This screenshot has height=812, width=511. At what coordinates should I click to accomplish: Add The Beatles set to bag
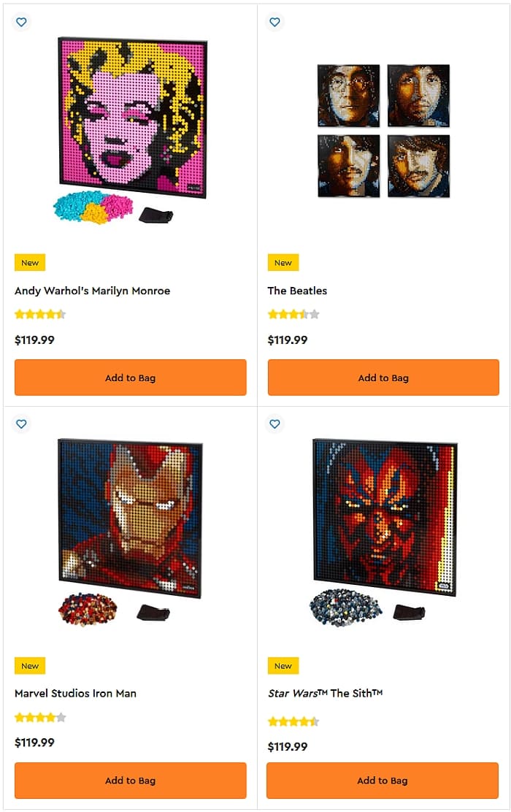pyautogui.click(x=383, y=378)
